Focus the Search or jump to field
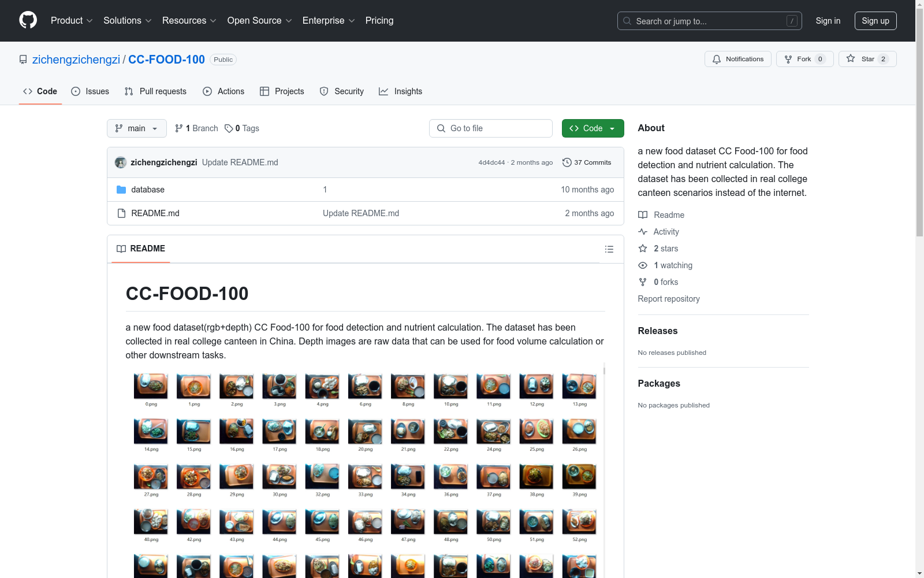Image resolution: width=924 pixels, height=578 pixels. 709,21
